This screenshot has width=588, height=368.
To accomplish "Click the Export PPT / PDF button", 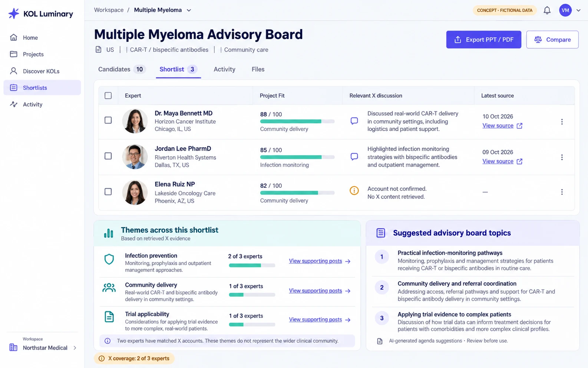I will (x=484, y=40).
